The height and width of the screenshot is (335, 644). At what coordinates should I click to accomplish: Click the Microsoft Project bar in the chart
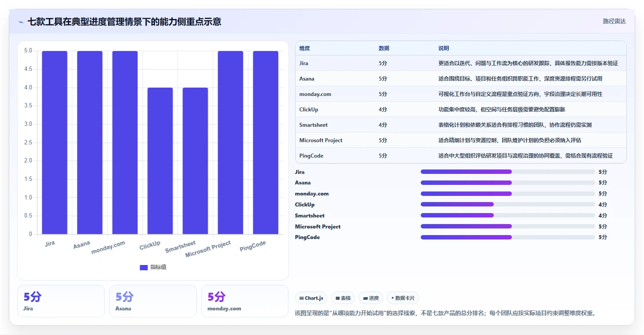(x=230, y=143)
